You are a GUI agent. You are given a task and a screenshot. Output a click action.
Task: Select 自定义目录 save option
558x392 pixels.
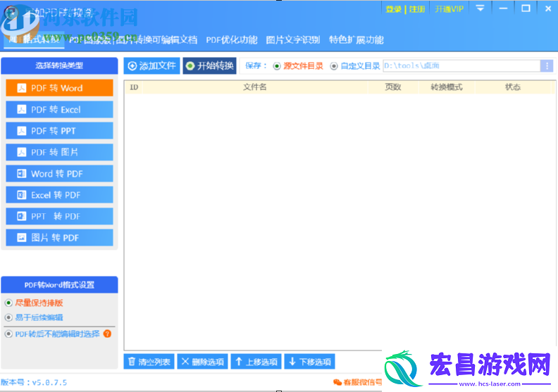[x=355, y=66]
